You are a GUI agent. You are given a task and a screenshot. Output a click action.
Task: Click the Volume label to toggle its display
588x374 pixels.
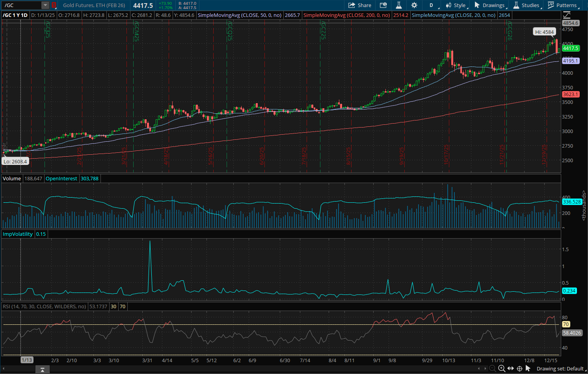click(x=11, y=178)
